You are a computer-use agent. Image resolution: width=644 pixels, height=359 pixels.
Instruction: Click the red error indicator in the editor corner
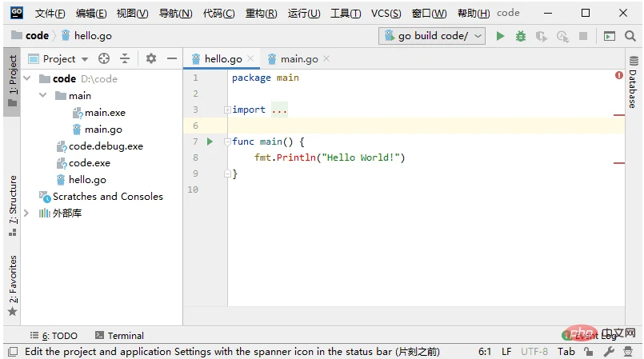(618, 75)
